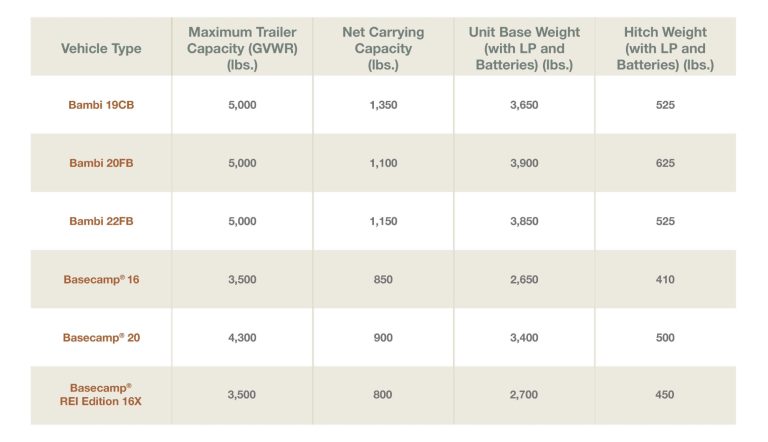Image resolution: width=768 pixels, height=442 pixels.
Task: Click the 2,650 unit base weight cell
Action: coord(524,279)
